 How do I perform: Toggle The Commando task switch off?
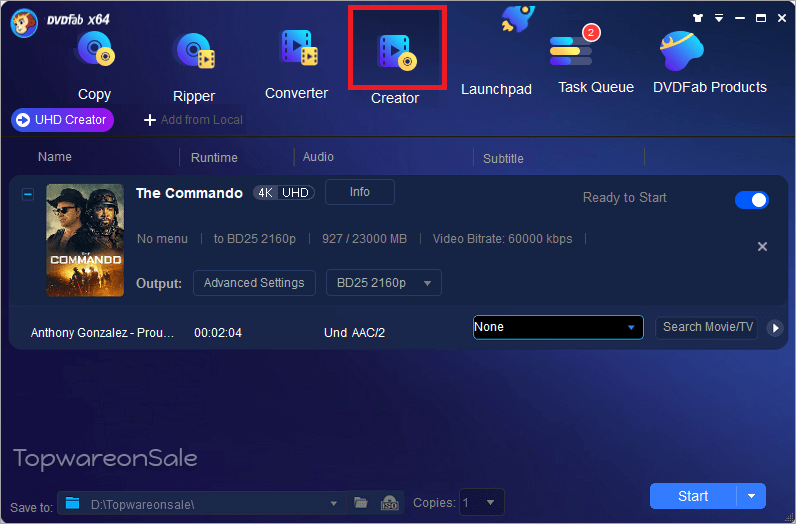coord(751,200)
